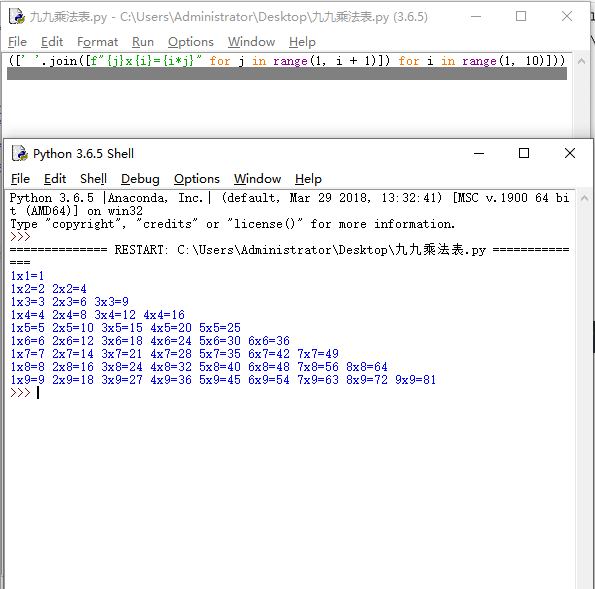Open Window menu in Python Shell window
Screen dimensions: 595x589
click(257, 179)
